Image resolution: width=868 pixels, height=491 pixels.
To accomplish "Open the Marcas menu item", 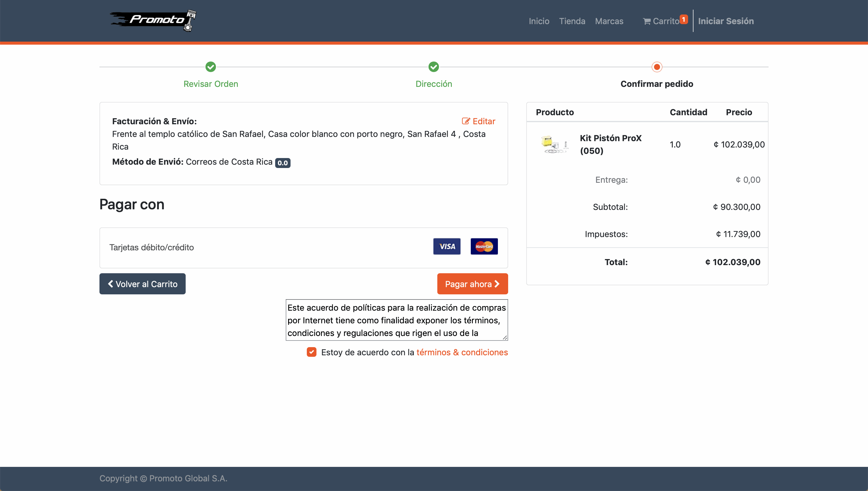I will 609,21.
